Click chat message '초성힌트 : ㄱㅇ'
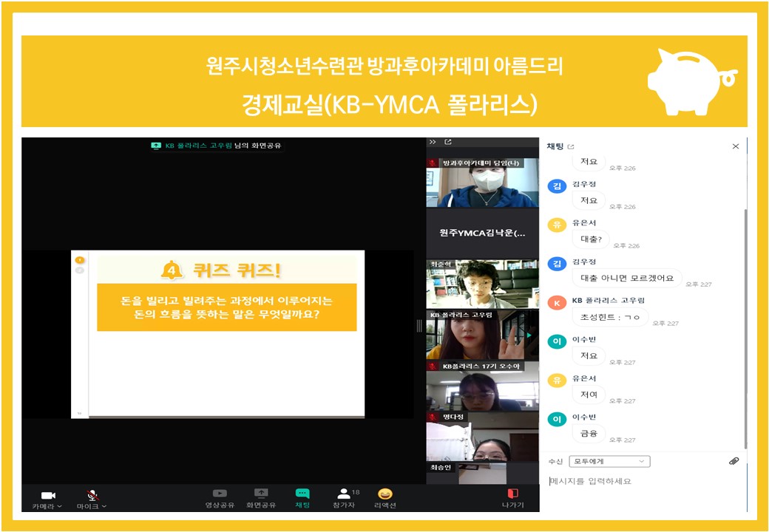Screen dimensions: 769x532 pyautogui.click(x=609, y=317)
